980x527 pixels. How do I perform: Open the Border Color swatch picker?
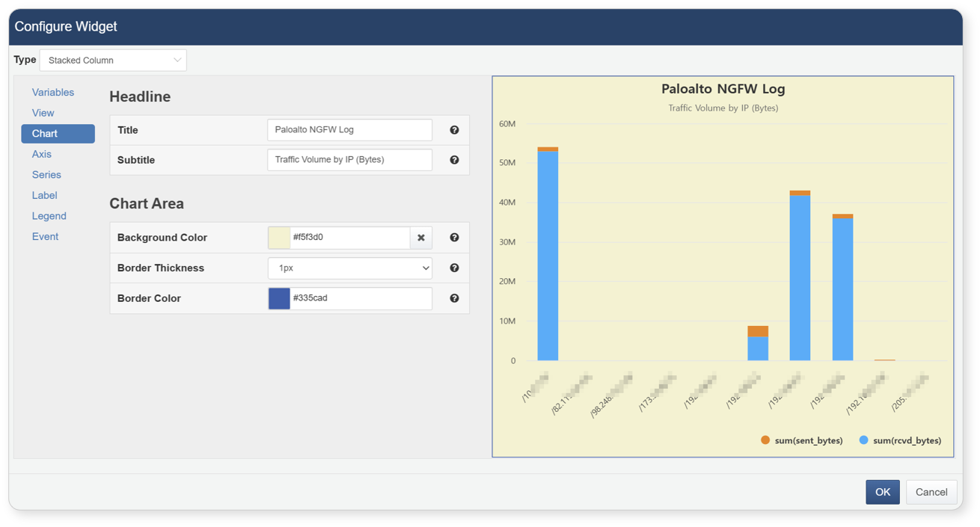point(279,298)
